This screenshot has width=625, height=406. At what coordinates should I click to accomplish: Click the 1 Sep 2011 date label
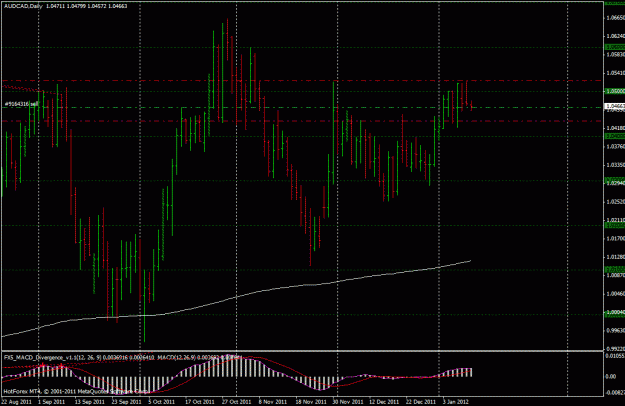click(51, 402)
